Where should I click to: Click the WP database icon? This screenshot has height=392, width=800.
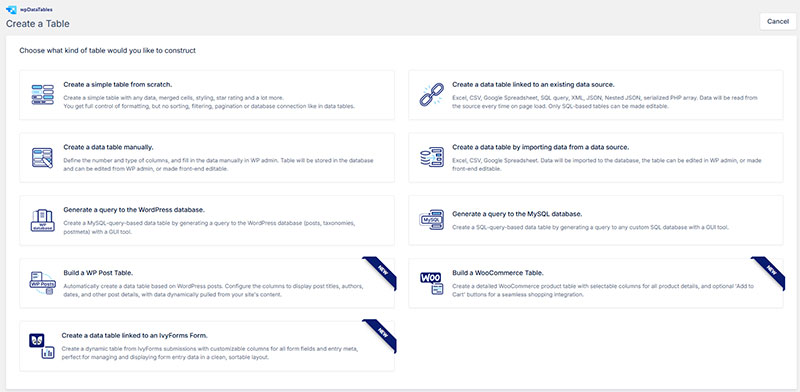coord(42,220)
